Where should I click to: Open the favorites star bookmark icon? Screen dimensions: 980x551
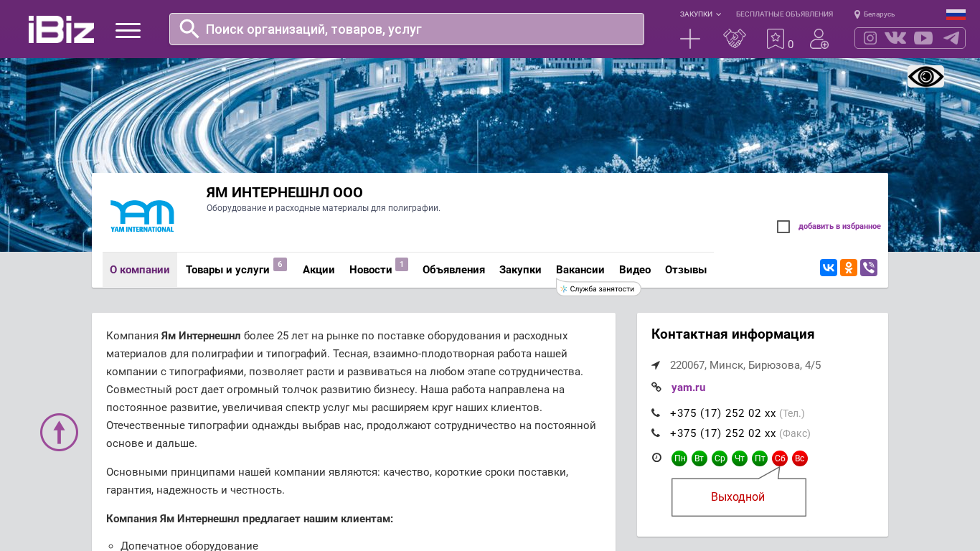[x=776, y=39]
